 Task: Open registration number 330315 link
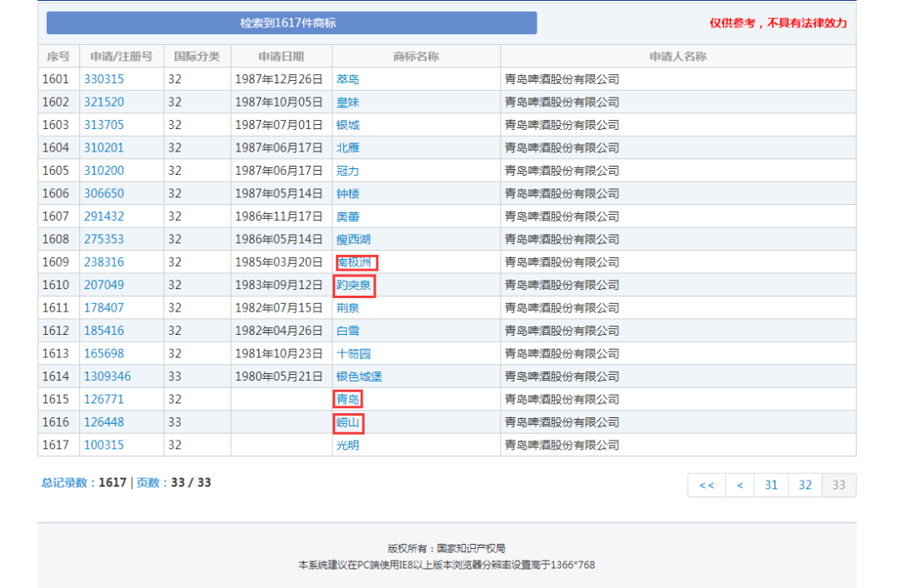pos(103,79)
